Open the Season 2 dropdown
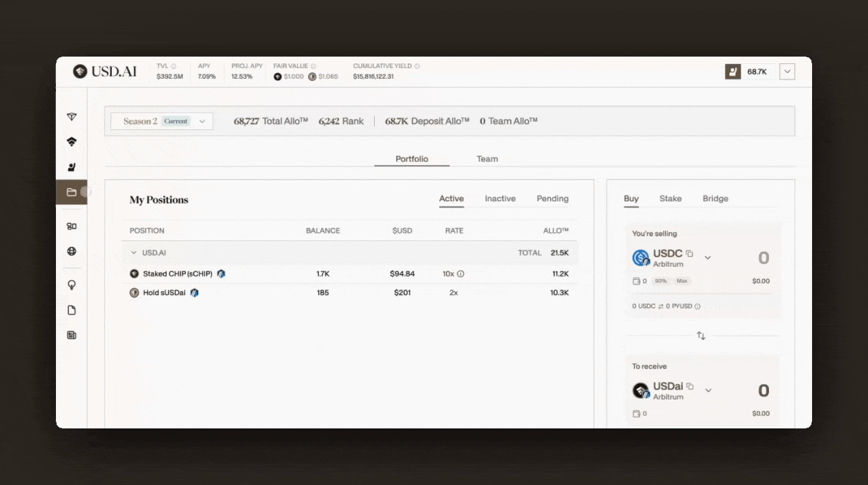 [162, 121]
